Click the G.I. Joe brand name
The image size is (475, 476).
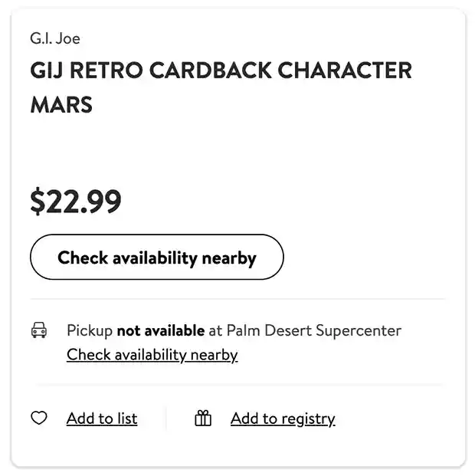55,38
